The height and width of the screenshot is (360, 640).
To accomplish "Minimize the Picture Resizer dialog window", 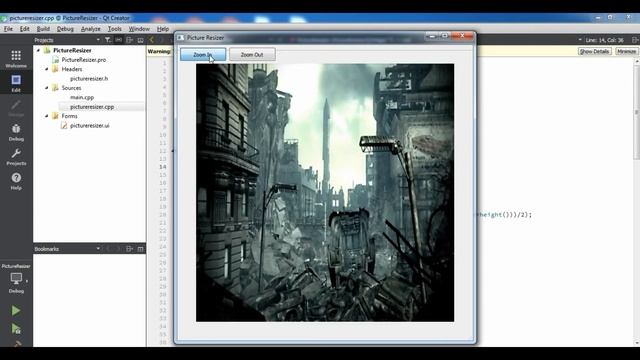I will point(431,36).
